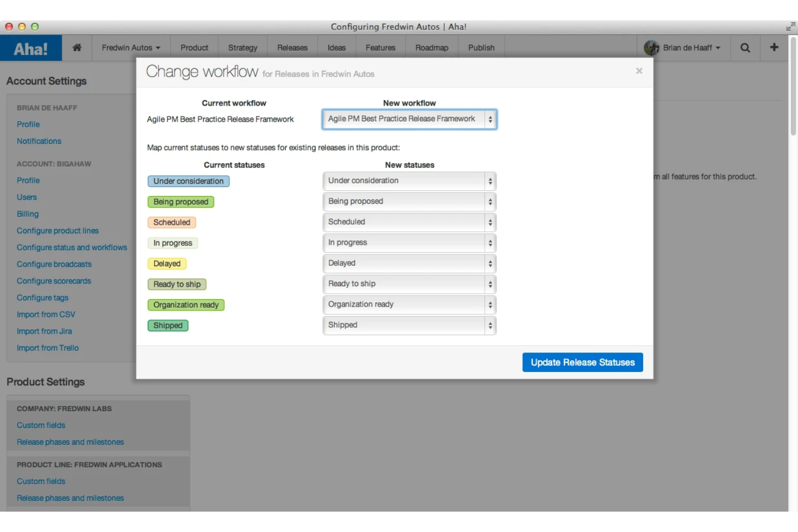
Task: Click current workflow name text
Action: coord(221,119)
